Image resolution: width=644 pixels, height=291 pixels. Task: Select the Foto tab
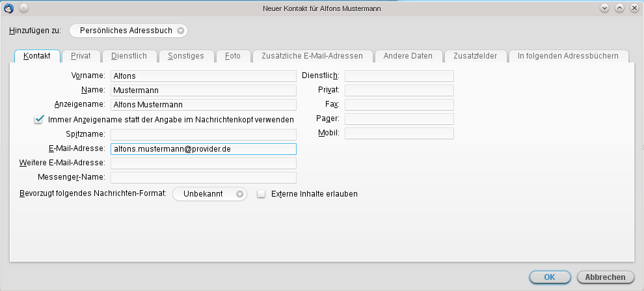coord(233,56)
